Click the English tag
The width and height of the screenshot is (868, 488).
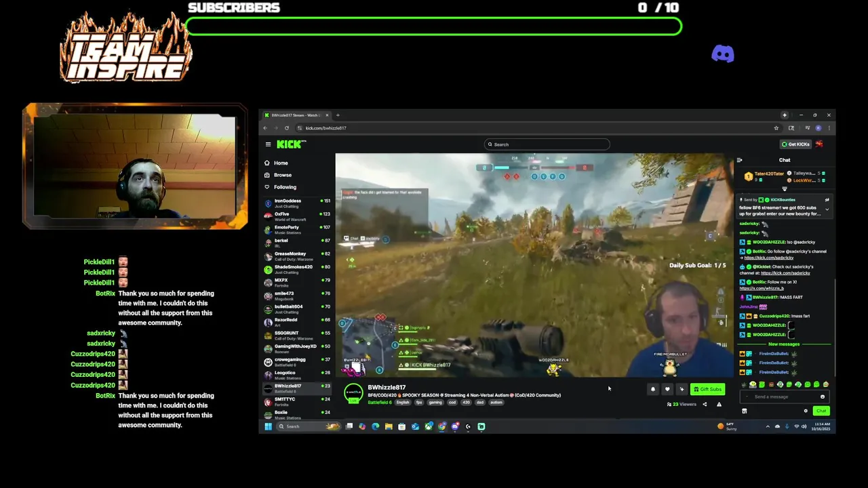pos(403,403)
